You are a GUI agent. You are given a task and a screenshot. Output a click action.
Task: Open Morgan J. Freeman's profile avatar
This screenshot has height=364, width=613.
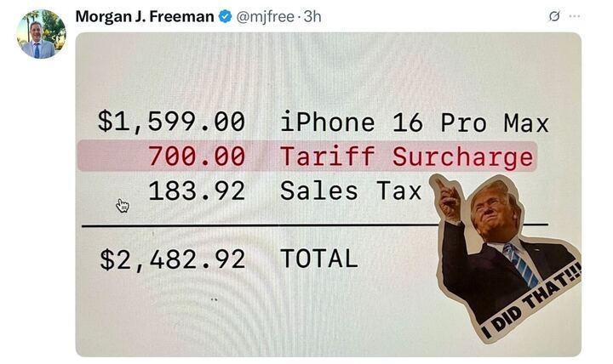pos(41,34)
